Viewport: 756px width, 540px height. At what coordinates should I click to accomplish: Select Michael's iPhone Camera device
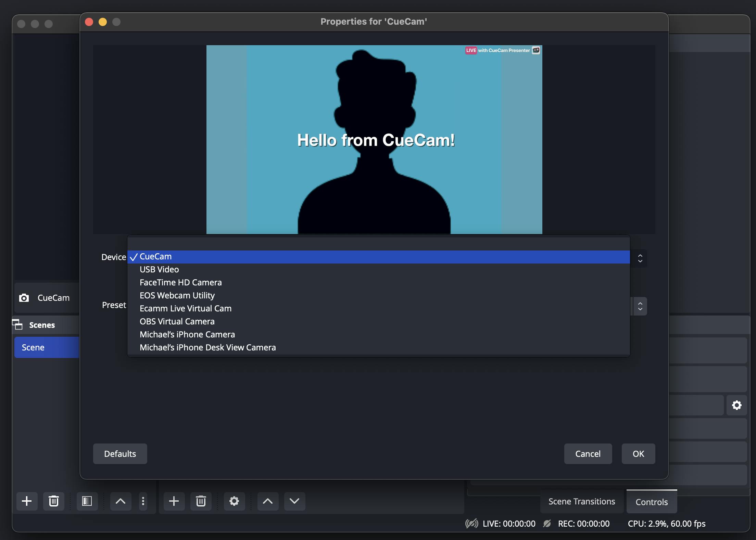pos(187,334)
